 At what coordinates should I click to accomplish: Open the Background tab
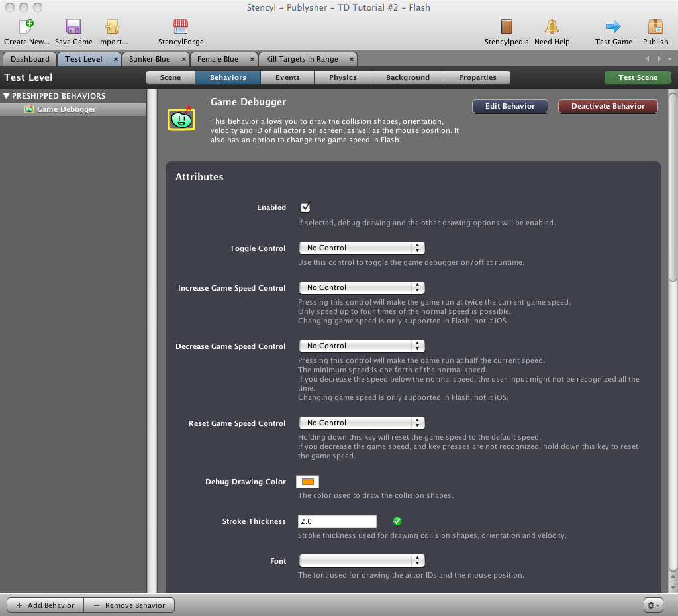(x=407, y=77)
